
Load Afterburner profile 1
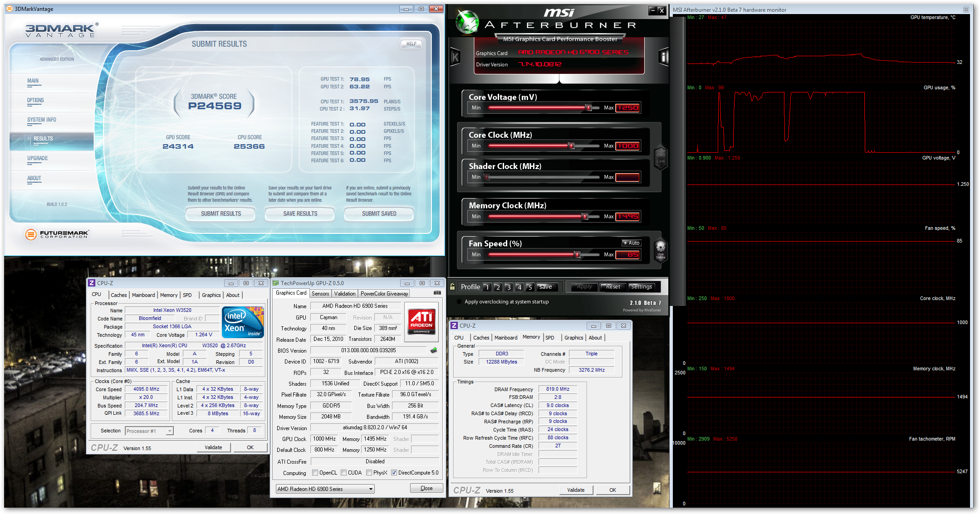487,287
